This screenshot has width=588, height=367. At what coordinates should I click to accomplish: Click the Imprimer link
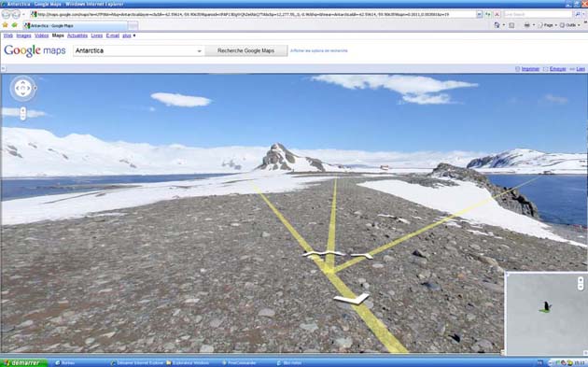[530, 69]
